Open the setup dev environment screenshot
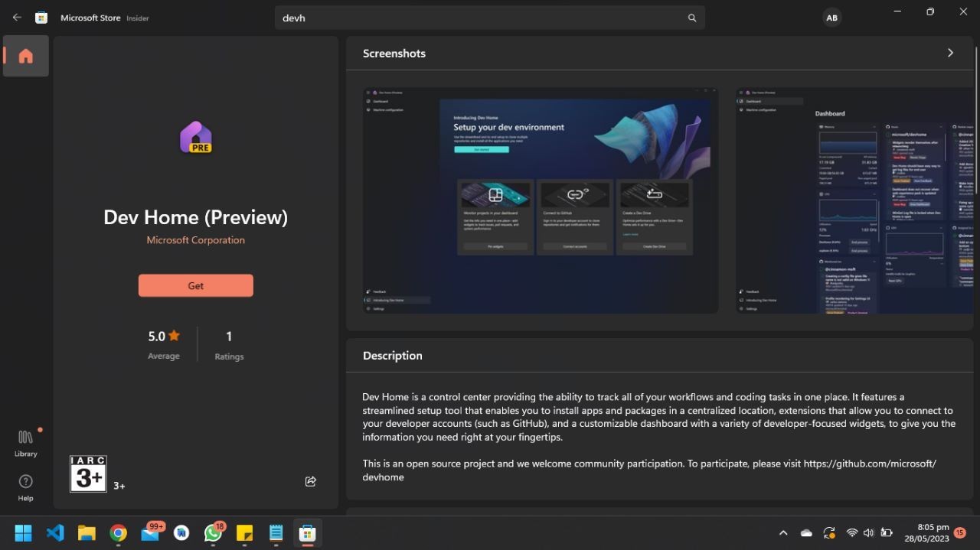The image size is (980, 550). point(541,200)
